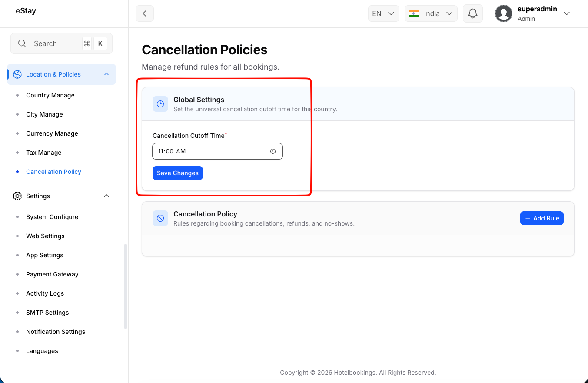Click the copyright footer text
Screen dimensions: 588x383
click(358, 373)
